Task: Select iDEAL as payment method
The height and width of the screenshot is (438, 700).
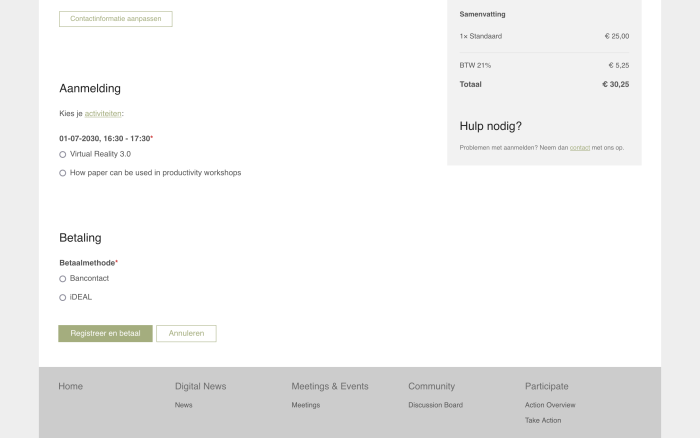Action: [63, 298]
